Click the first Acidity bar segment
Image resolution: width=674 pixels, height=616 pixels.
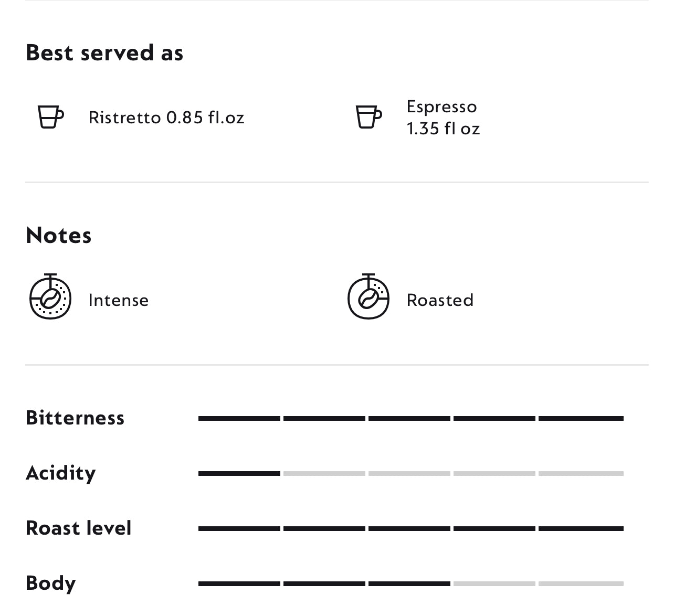pos(239,474)
